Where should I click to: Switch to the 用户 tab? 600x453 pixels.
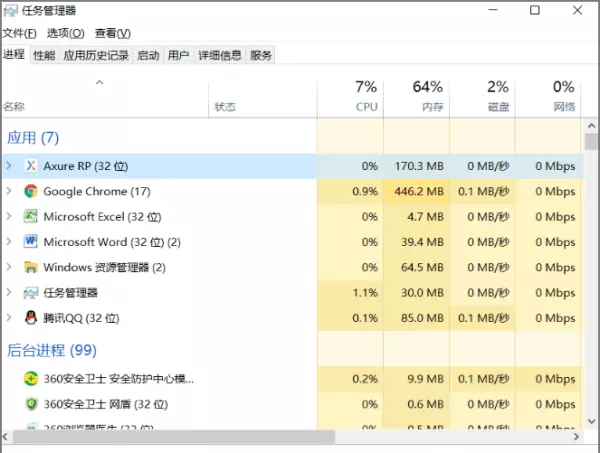(178, 55)
